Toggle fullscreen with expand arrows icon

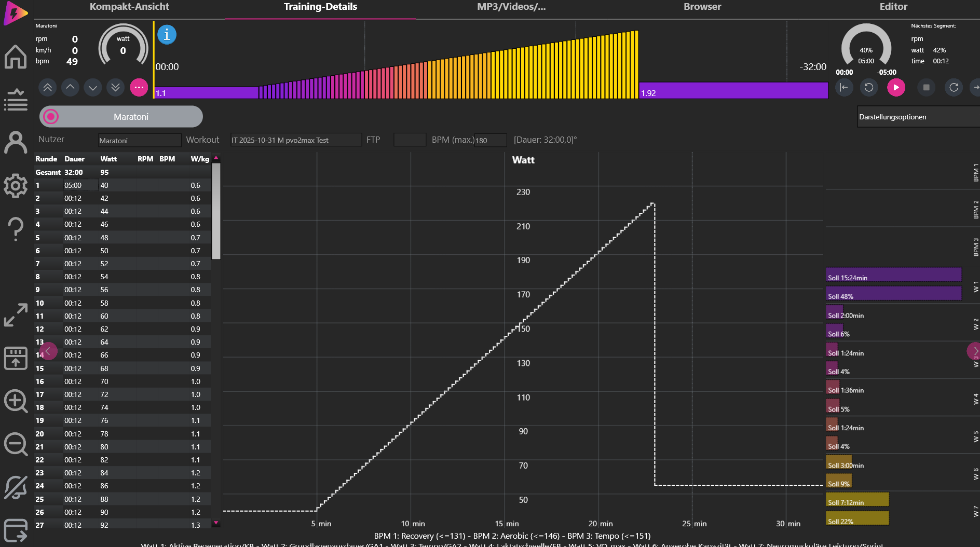(16, 315)
